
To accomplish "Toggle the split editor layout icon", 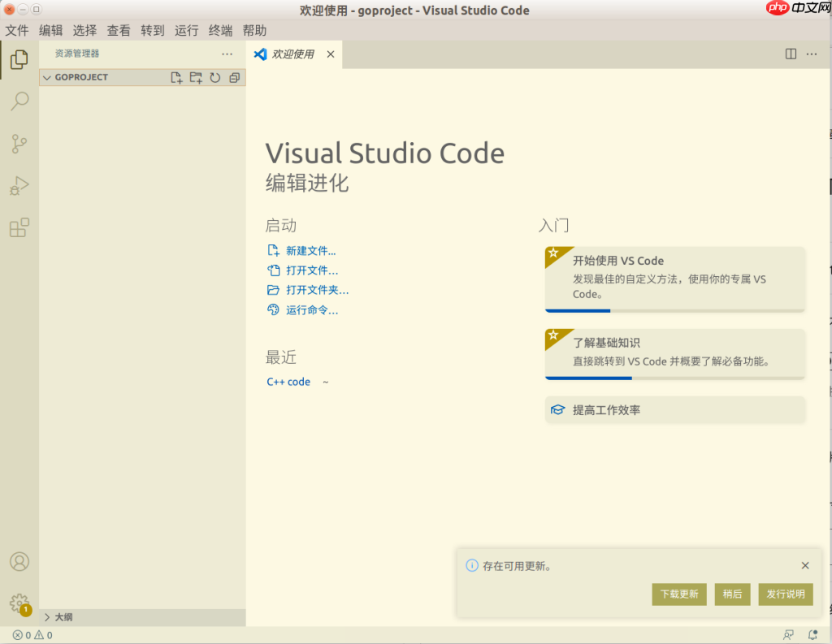I will point(791,54).
